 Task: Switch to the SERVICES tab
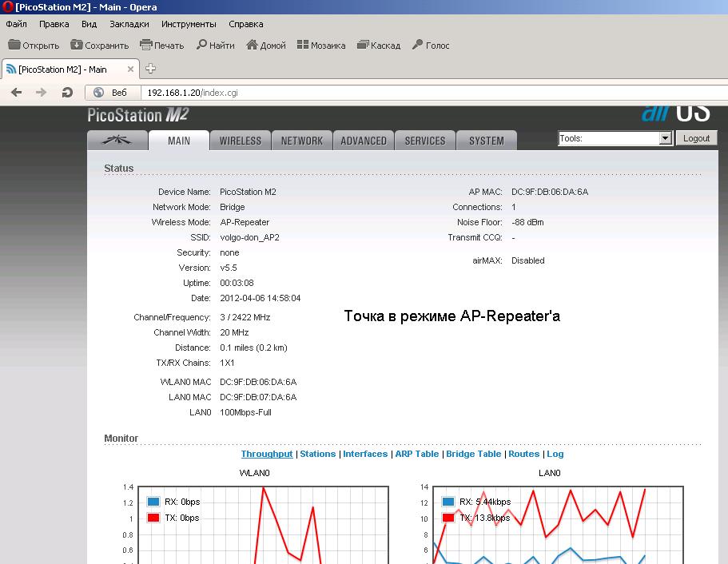click(x=425, y=140)
